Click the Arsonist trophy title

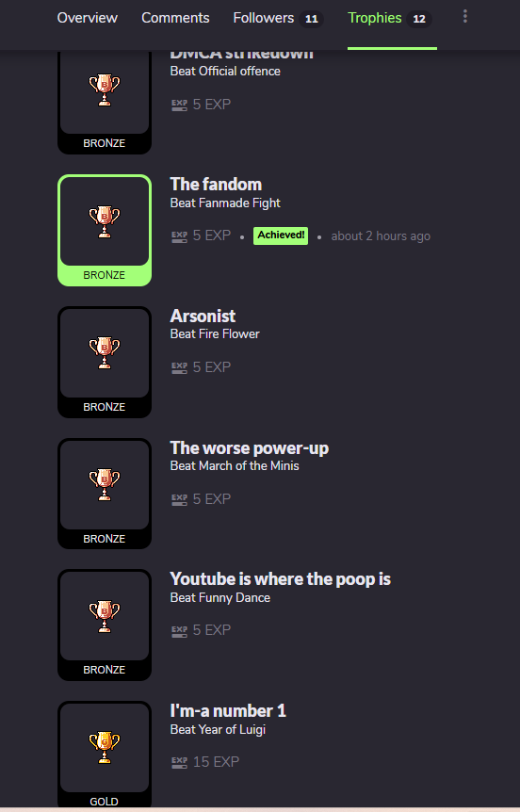[203, 316]
